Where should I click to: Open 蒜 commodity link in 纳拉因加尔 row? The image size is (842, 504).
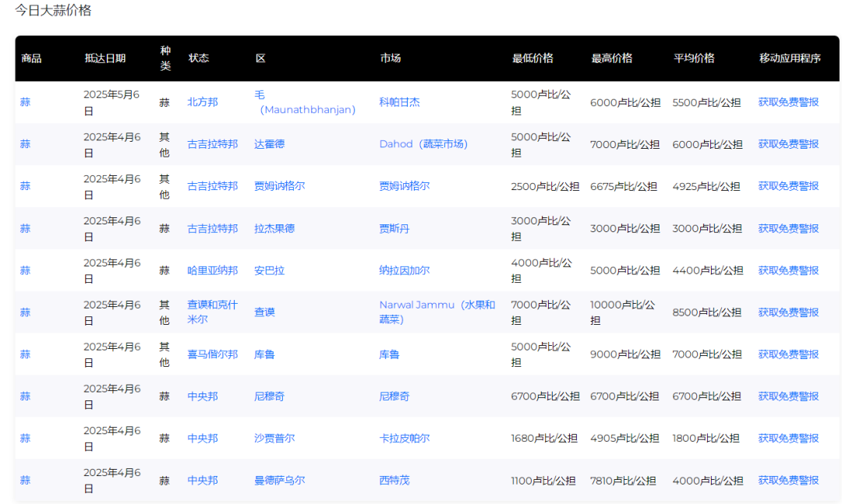pos(25,270)
